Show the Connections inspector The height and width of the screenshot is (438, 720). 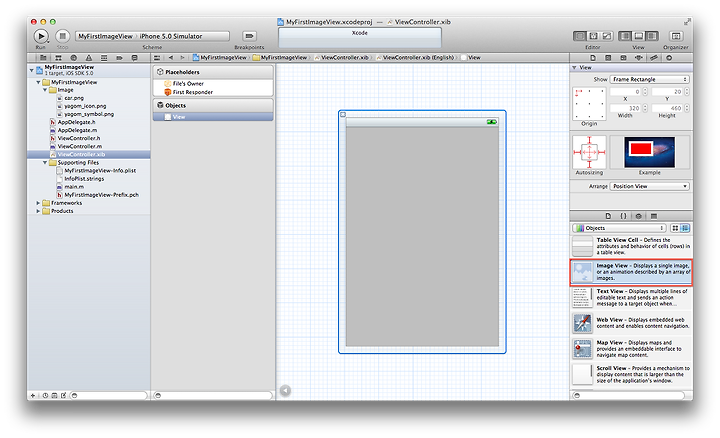pos(669,58)
